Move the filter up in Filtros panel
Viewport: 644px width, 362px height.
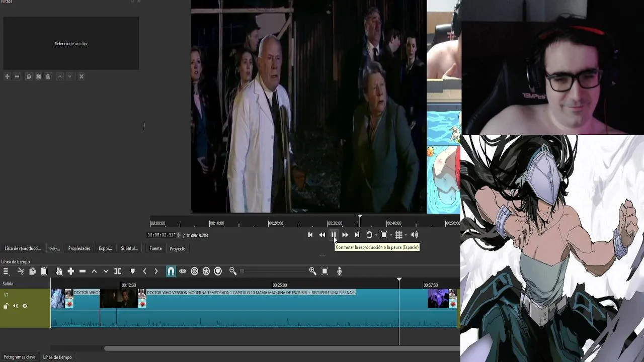tap(60, 76)
